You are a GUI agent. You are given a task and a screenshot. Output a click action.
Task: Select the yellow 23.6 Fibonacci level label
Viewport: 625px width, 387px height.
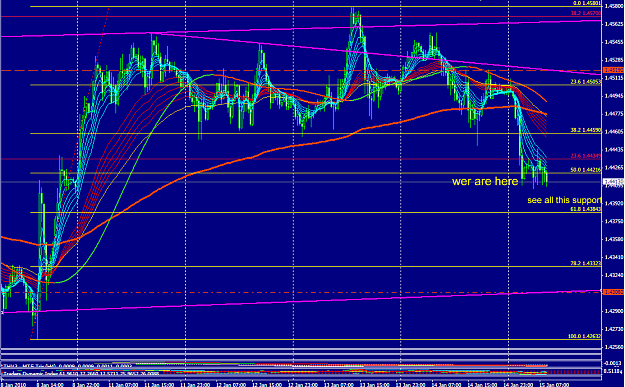tap(586, 82)
